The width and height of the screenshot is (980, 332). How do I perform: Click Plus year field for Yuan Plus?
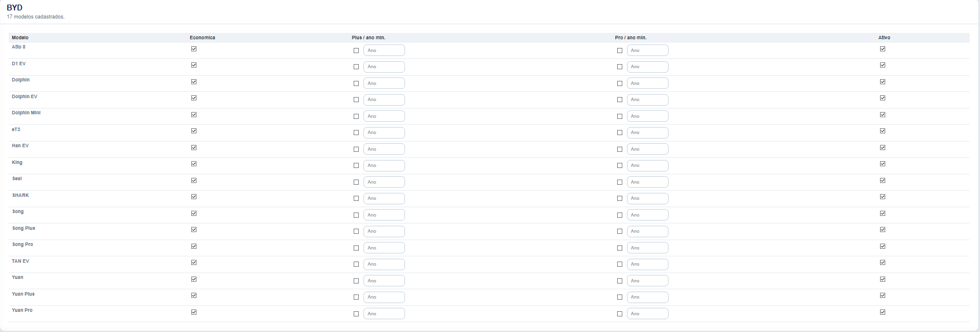384,297
